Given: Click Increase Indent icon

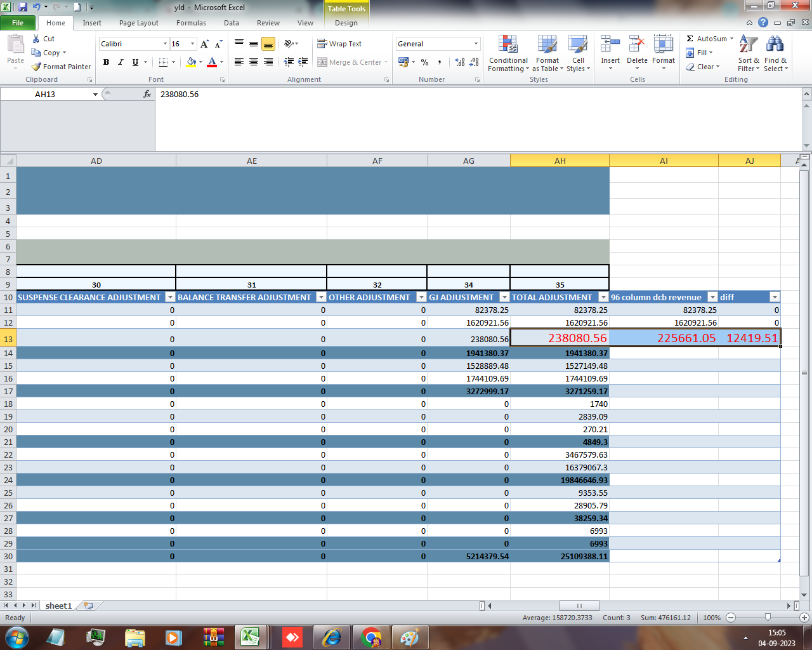Looking at the screenshot, I should [303, 62].
